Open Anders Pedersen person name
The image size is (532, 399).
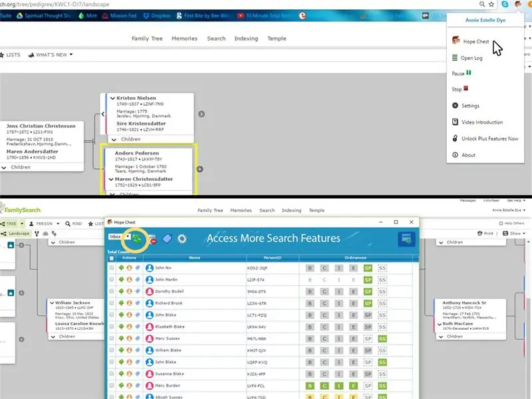click(137, 153)
